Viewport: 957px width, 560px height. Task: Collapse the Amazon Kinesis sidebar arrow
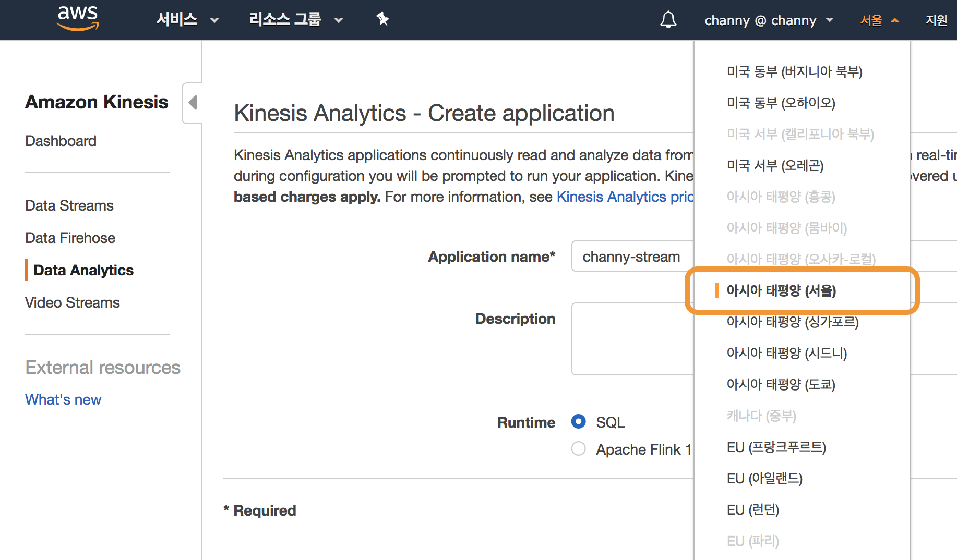click(193, 102)
